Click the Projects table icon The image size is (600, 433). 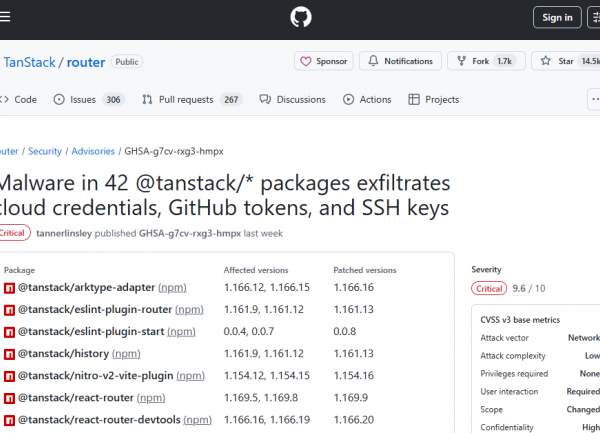click(414, 99)
